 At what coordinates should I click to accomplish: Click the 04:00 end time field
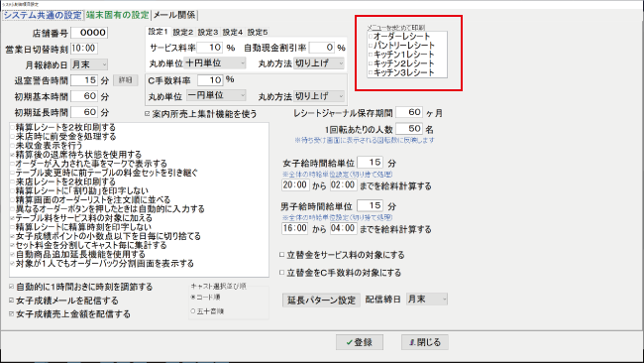pyautogui.click(x=344, y=228)
